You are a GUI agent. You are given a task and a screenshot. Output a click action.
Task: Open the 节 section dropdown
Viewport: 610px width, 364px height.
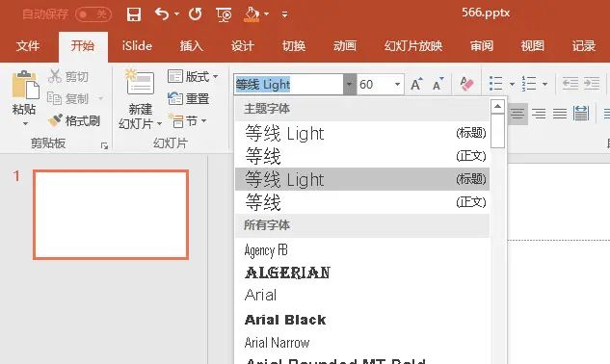[187, 121]
